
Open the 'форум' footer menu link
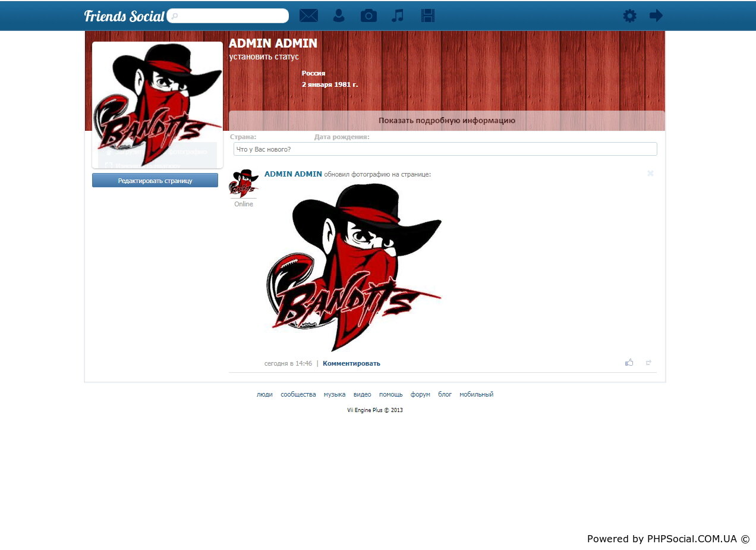click(420, 394)
